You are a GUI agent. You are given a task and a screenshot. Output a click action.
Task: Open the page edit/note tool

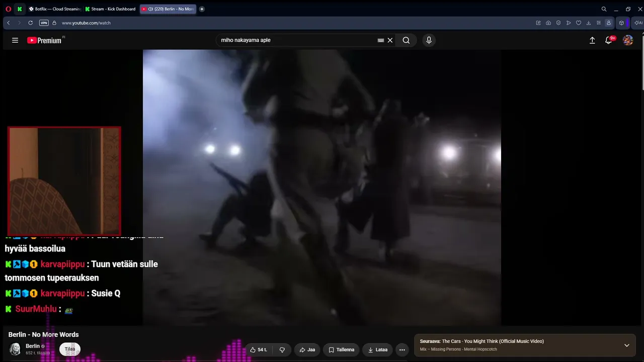click(538, 23)
